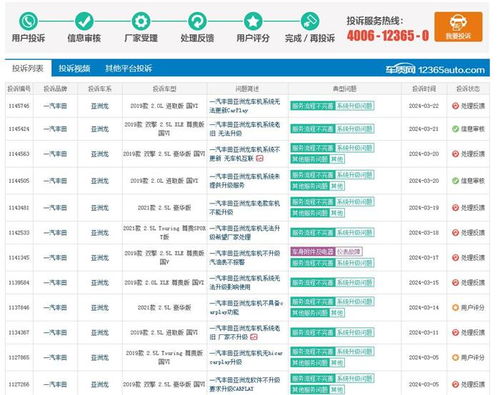Click the picture icon in complaint 1134367 description

click(254, 337)
